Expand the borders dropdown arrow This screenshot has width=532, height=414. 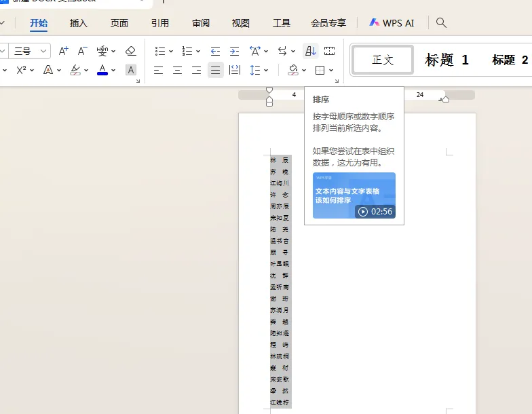coord(331,71)
